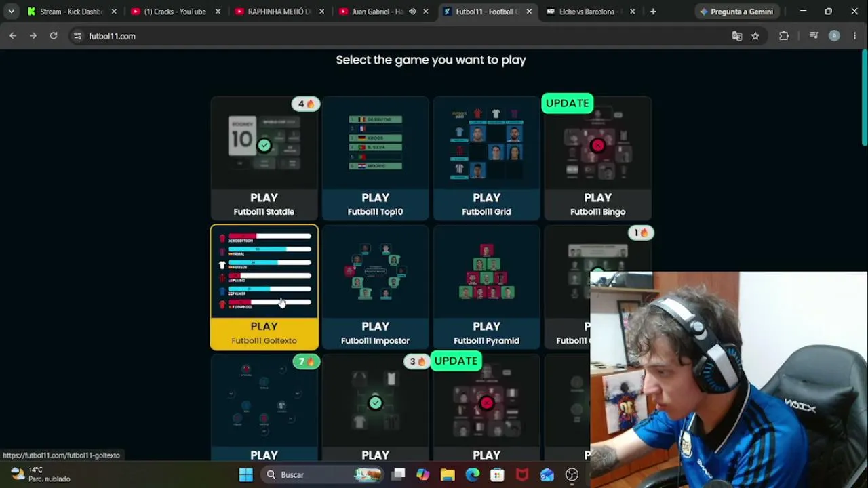Close the RAPHINHA METIÓ tab
868x488 pixels.
pos(321,12)
